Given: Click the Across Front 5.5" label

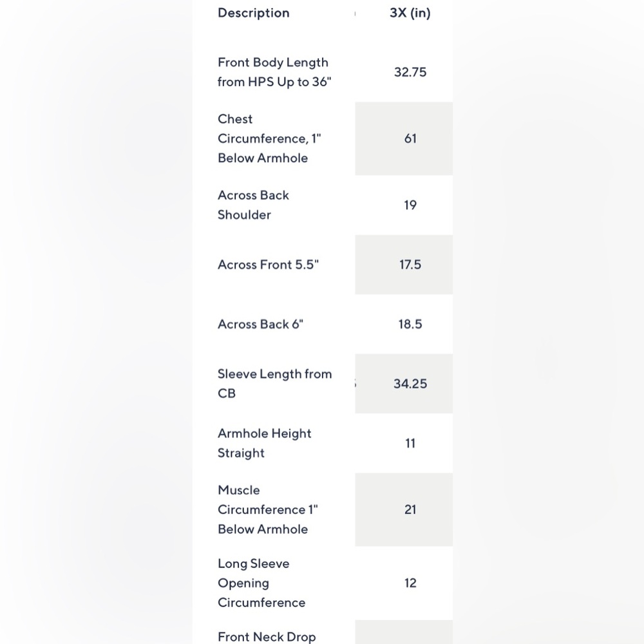Looking at the screenshot, I should point(268,265).
